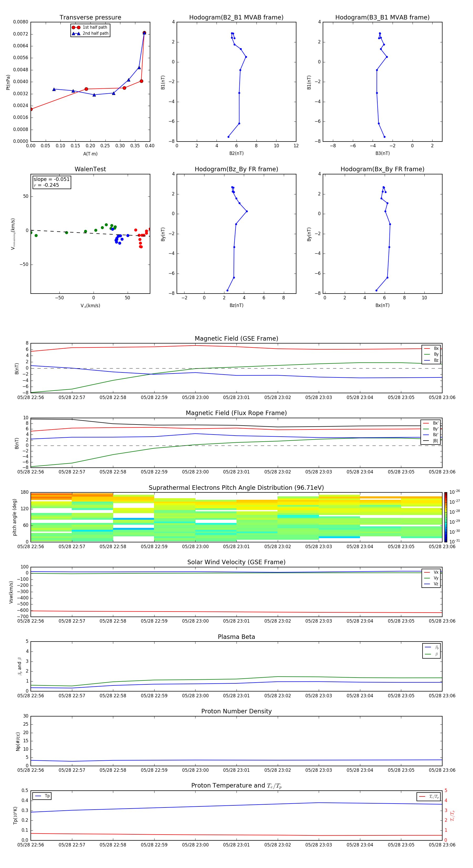473x868 pixels.
Task: Select 'βp' in Plasma Beta legend
Action: 431,647
